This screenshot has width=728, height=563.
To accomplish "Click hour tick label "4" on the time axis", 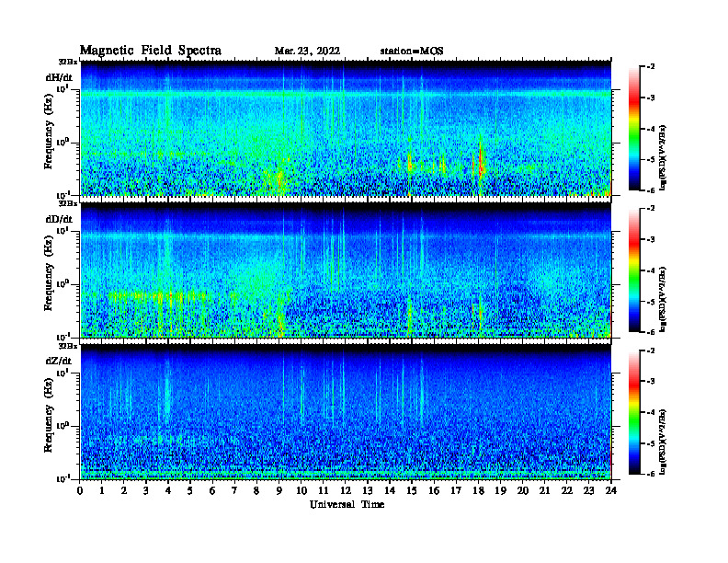I will 168,490.
